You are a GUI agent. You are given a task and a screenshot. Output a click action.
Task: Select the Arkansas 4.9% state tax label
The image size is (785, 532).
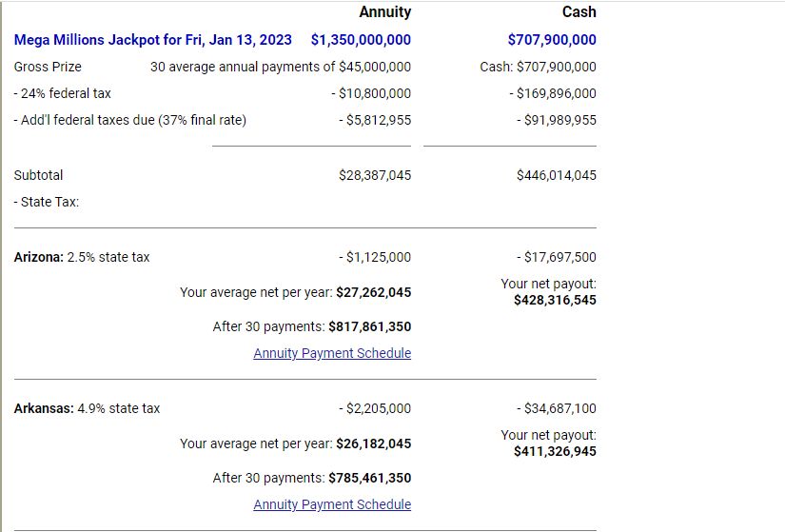coord(87,408)
